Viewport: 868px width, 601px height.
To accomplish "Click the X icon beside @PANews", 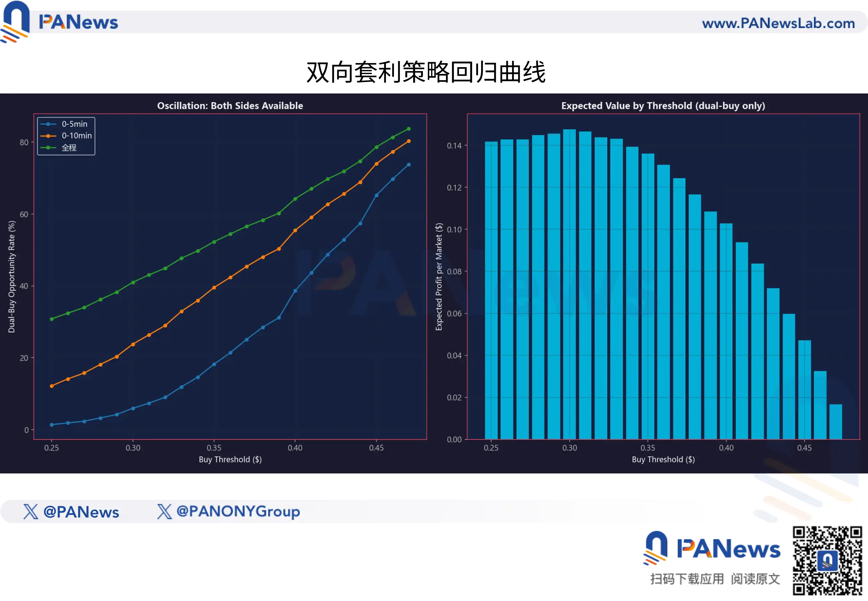I will tap(30, 512).
